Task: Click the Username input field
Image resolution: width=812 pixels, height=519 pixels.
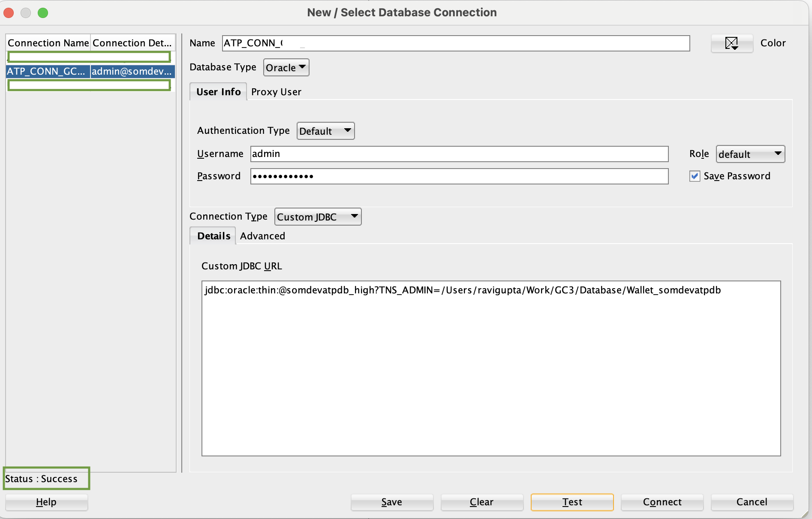Action: 459,154
